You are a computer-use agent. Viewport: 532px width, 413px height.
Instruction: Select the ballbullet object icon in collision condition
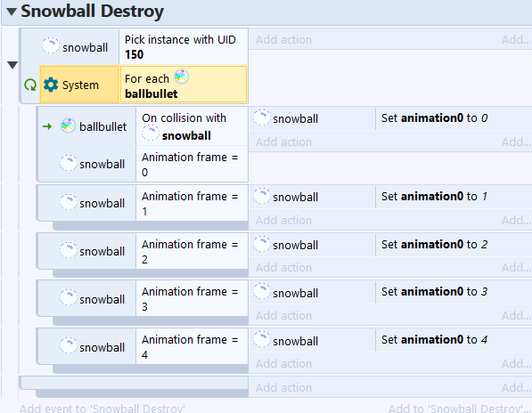tap(68, 126)
